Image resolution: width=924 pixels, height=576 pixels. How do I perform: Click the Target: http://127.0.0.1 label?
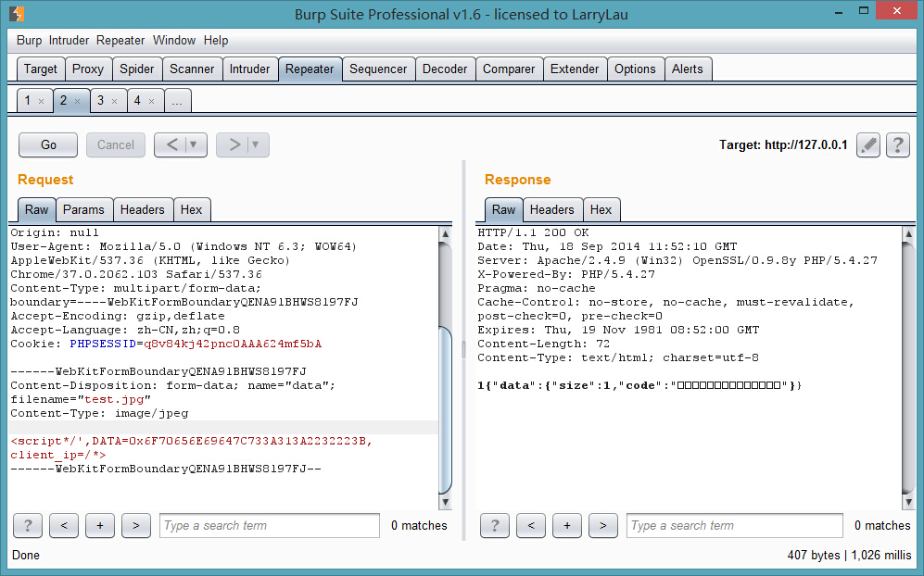[x=783, y=144]
